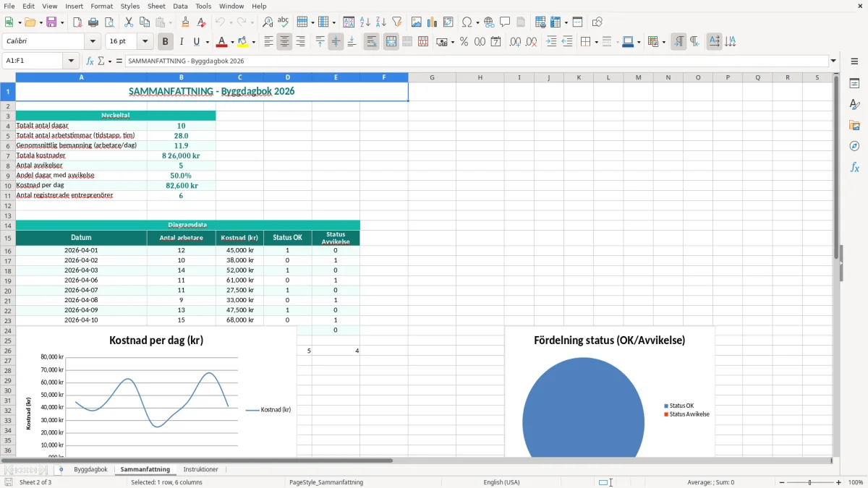This screenshot has width=868, height=488.
Task: Click the Format as Percent icon
Action: click(x=464, y=42)
